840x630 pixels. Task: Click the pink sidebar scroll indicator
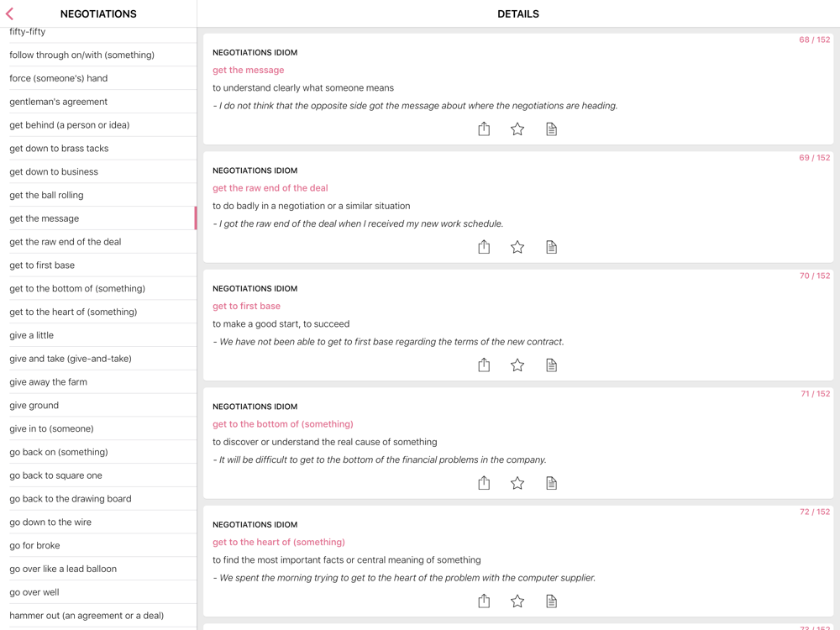[196, 218]
